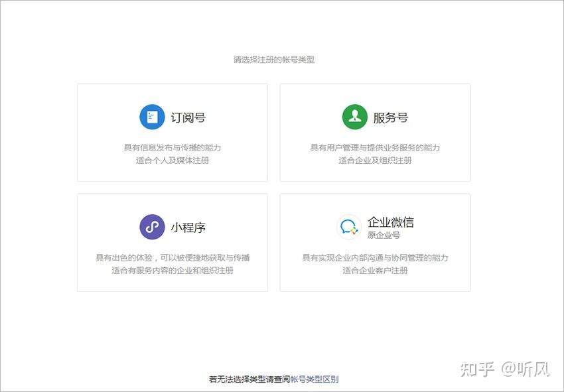Click text 具有用户管理与提供业务服务的能力
The width and height of the screenshot is (564, 392).
pos(375,147)
